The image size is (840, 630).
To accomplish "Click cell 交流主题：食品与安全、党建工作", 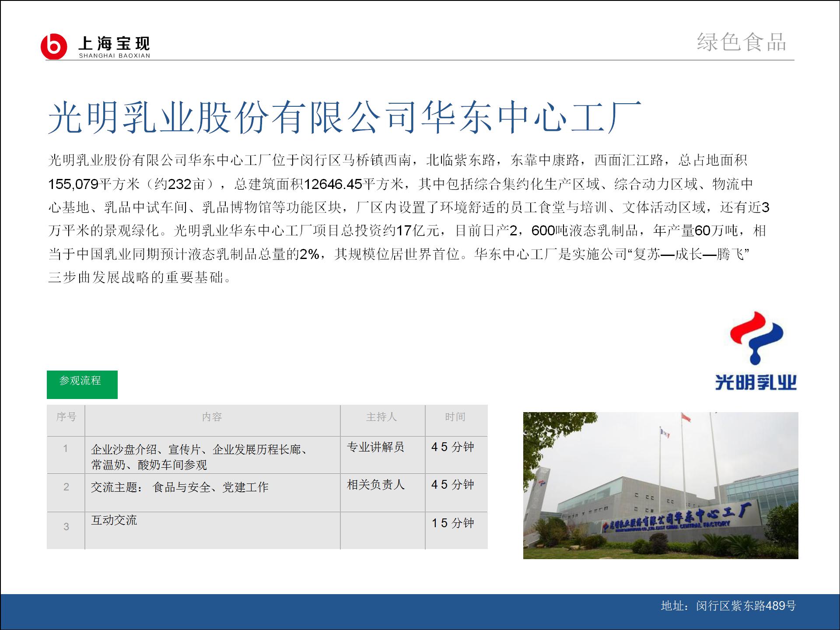I will click(213, 493).
